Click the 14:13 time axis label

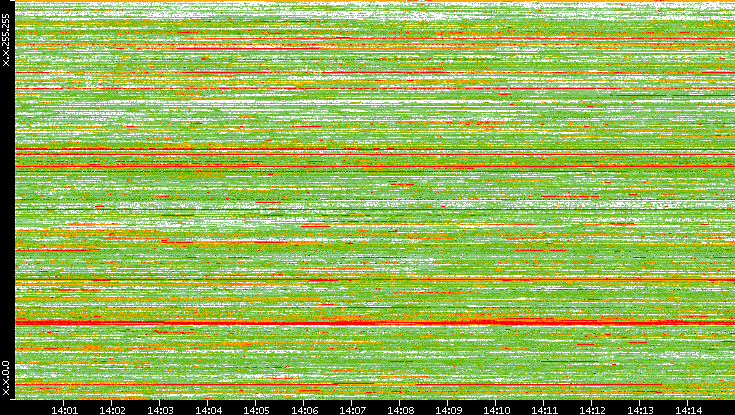pyautogui.click(x=640, y=410)
